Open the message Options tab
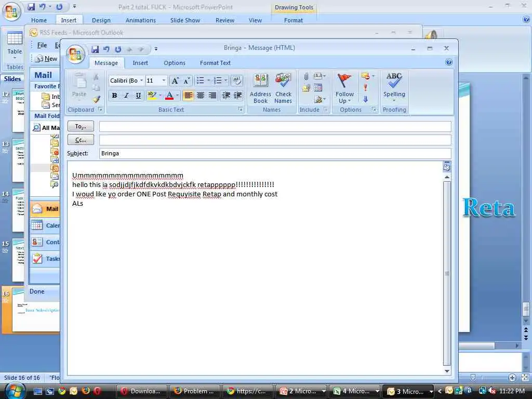 pos(175,63)
